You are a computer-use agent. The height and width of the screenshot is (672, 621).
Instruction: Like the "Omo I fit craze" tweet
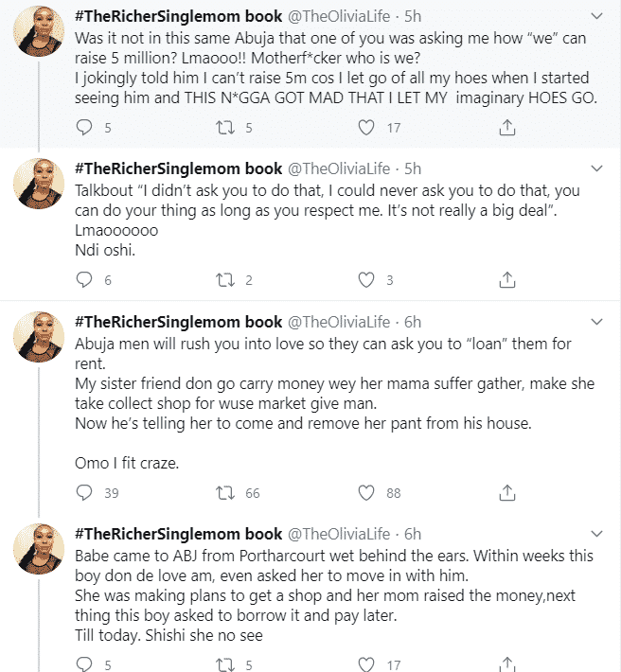pos(366,492)
